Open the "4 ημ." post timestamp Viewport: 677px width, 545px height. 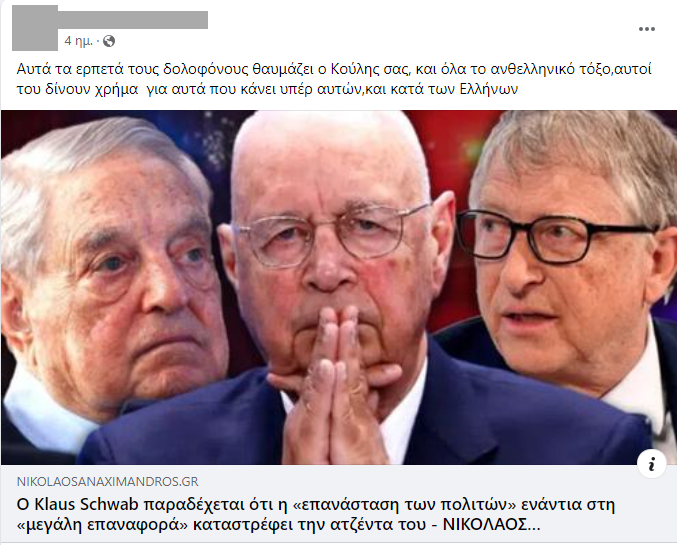(x=79, y=41)
